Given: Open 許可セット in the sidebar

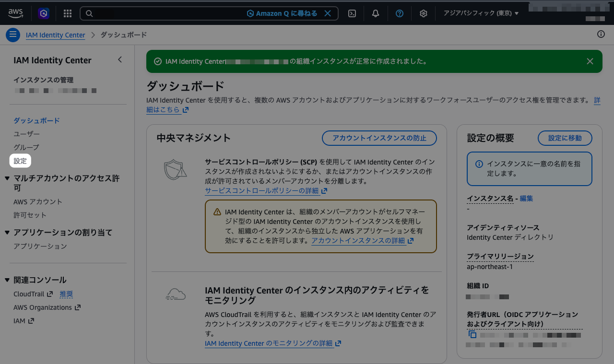Looking at the screenshot, I should pyautogui.click(x=30, y=215).
